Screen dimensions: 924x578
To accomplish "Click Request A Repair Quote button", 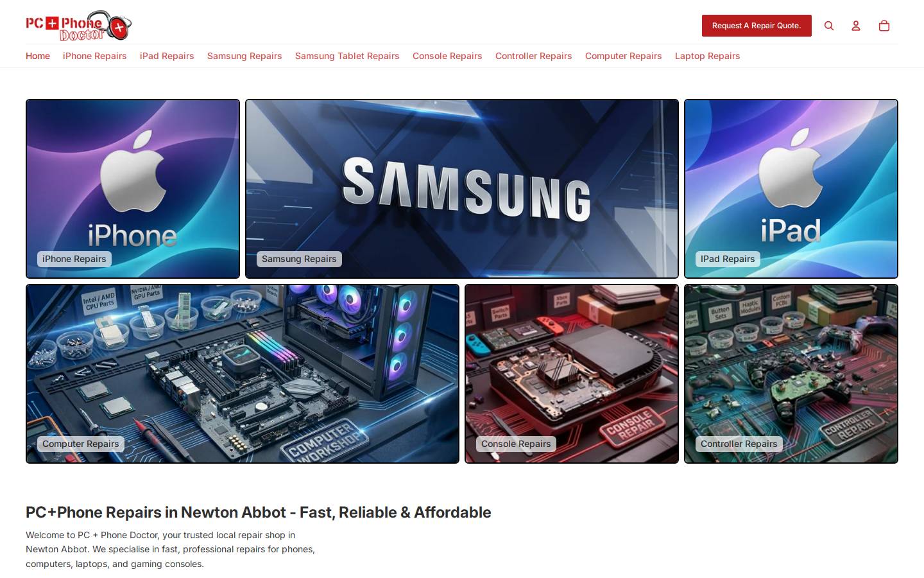I will pyautogui.click(x=757, y=26).
